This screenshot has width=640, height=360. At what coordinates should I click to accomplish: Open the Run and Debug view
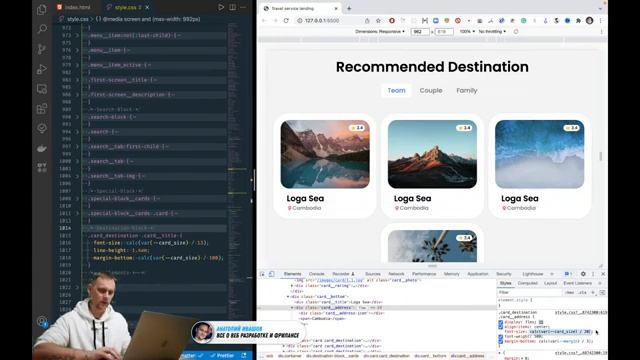42,69
